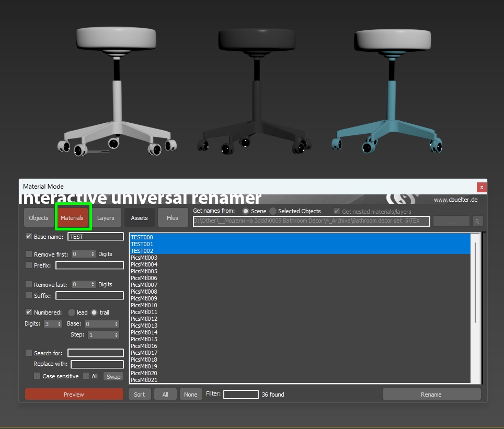Select TEST002 in the list
Screen dimensions: 504x429
click(x=300, y=251)
